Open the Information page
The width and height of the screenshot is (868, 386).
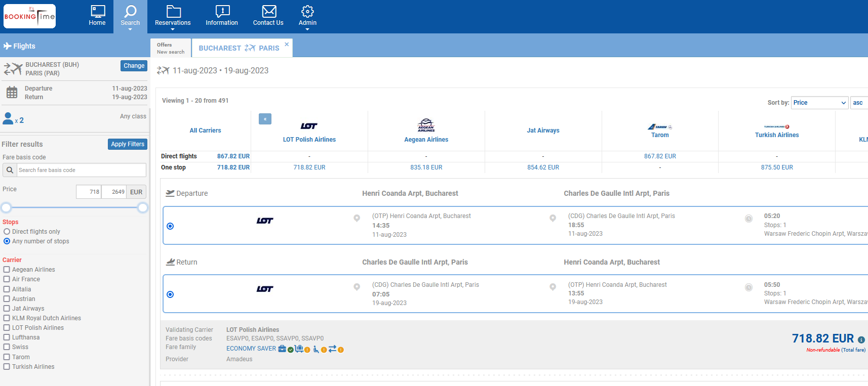pos(222,16)
